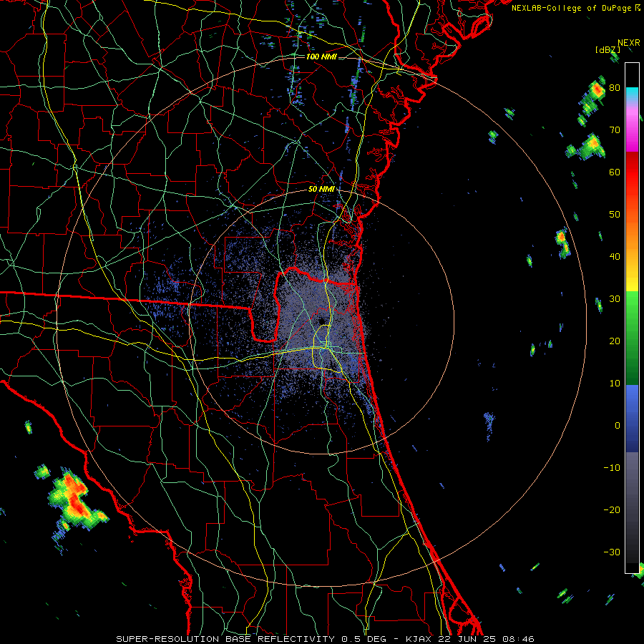Select the magenta-pink segment of the color bar
644x644 pixels.
(x=632, y=127)
